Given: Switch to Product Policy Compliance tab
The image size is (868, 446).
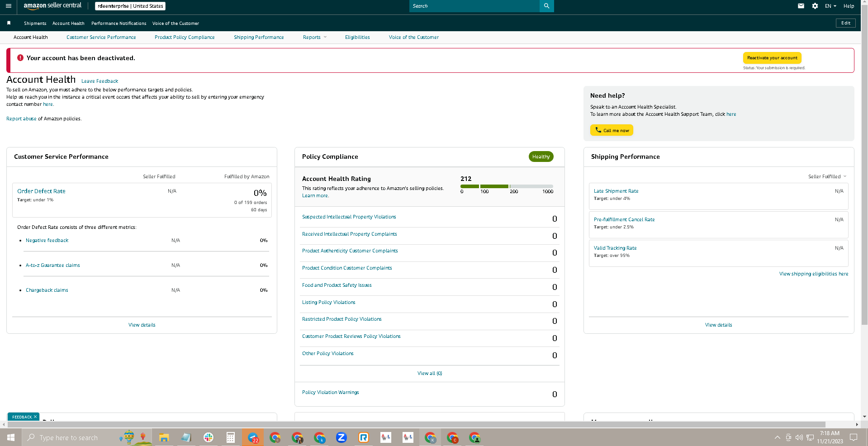Looking at the screenshot, I should tap(185, 37).
